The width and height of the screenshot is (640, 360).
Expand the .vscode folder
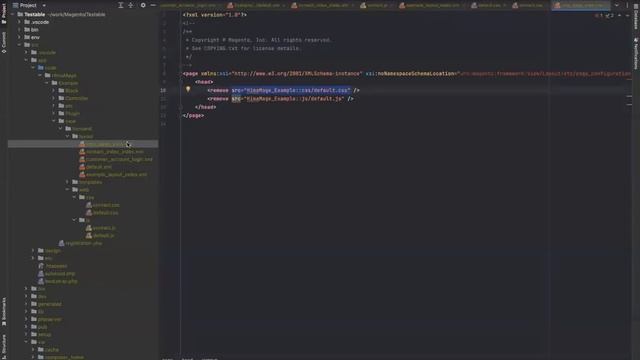pyautogui.click(x=19, y=22)
